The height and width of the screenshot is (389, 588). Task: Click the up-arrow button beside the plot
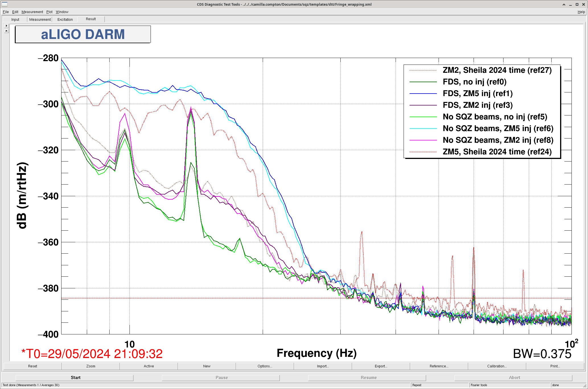(6, 31)
